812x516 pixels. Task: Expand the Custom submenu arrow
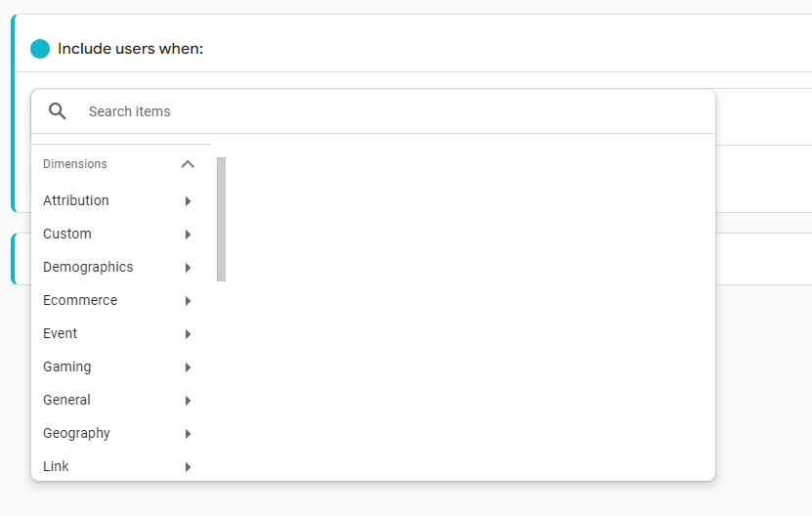[x=188, y=235]
